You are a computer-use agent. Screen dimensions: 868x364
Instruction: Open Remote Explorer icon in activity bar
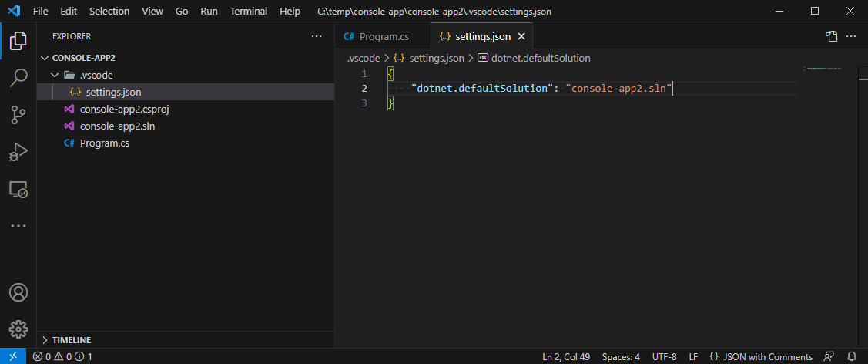point(18,190)
